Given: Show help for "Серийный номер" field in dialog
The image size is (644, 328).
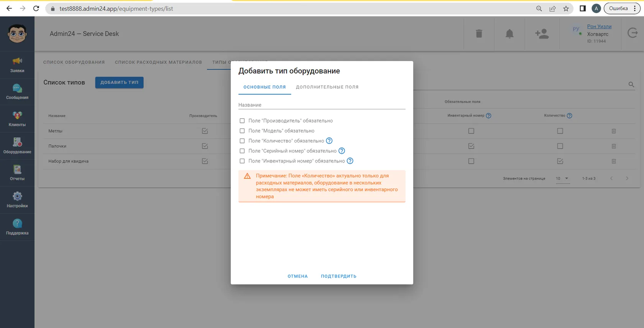Looking at the screenshot, I should tap(342, 151).
